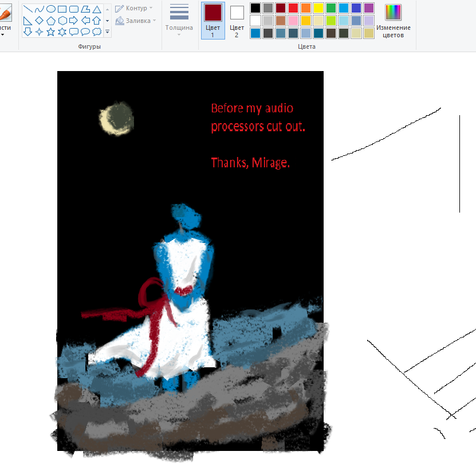This screenshot has width=476, height=471.
Task: Select the diagonal line shape
Action: coord(27,9)
